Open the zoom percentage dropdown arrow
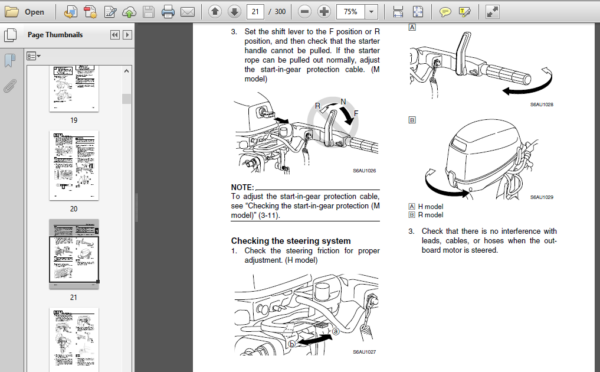 (x=371, y=12)
